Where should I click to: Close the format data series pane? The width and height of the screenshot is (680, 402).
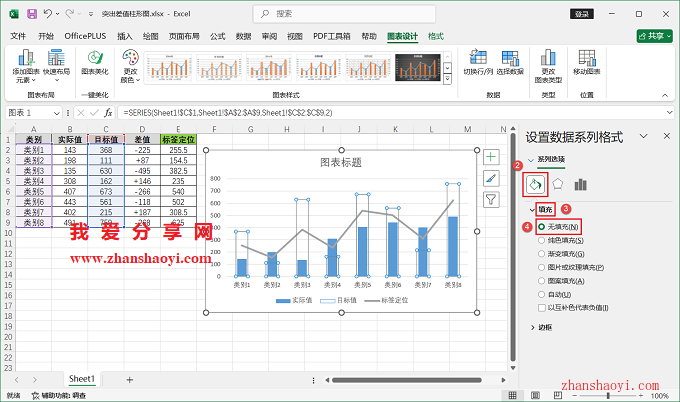point(667,136)
